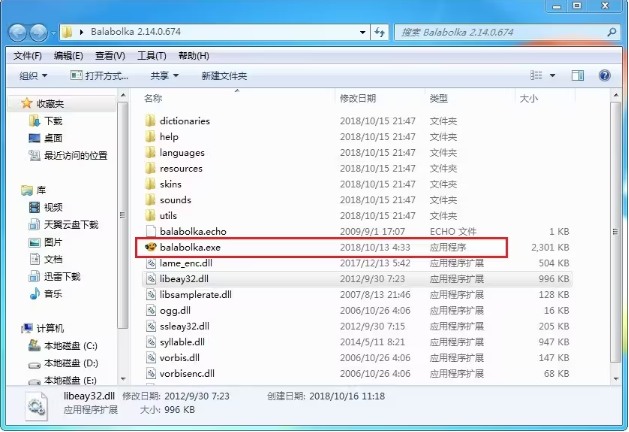Click the libsamplerate.dll file icon
This screenshot has height=432, width=629.
[150, 295]
